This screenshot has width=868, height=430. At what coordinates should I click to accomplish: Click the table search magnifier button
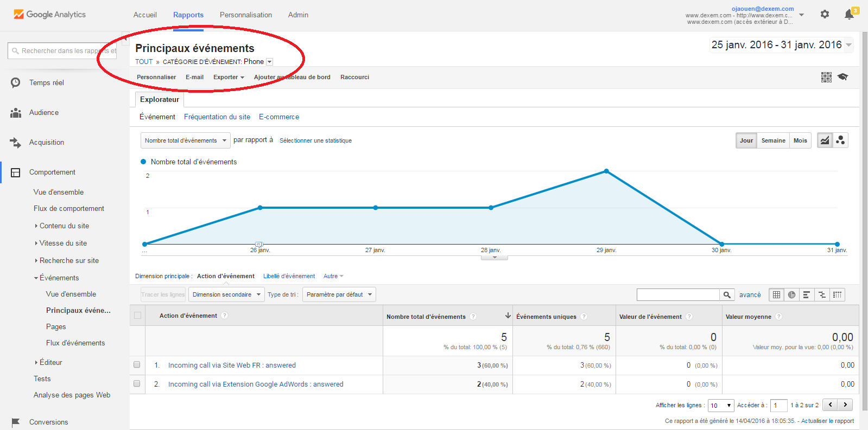tap(727, 294)
